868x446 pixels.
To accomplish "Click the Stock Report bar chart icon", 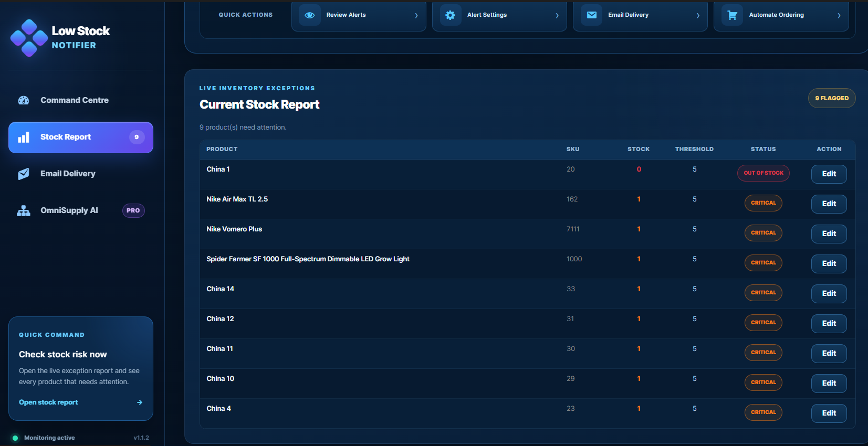I will tap(24, 137).
